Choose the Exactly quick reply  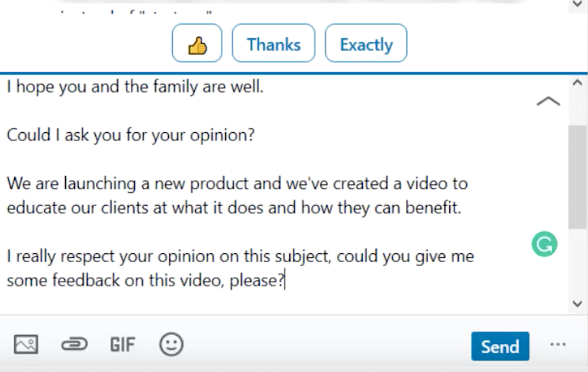(x=366, y=43)
